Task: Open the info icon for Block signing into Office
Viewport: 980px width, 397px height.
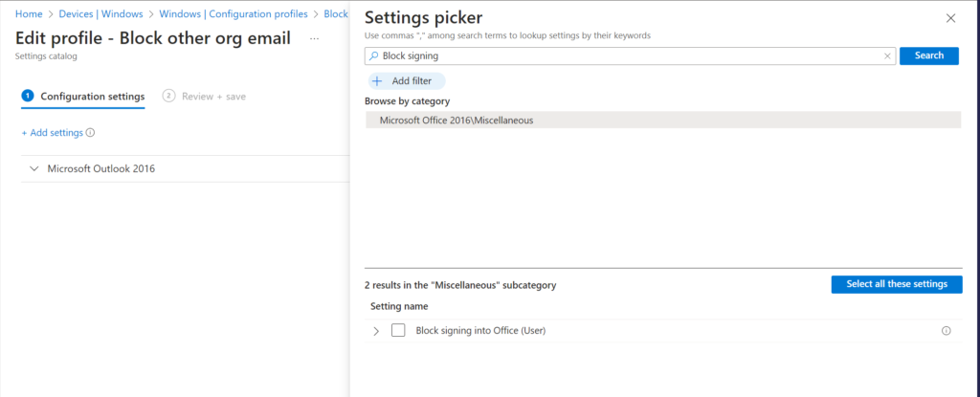Action: pyautogui.click(x=946, y=331)
